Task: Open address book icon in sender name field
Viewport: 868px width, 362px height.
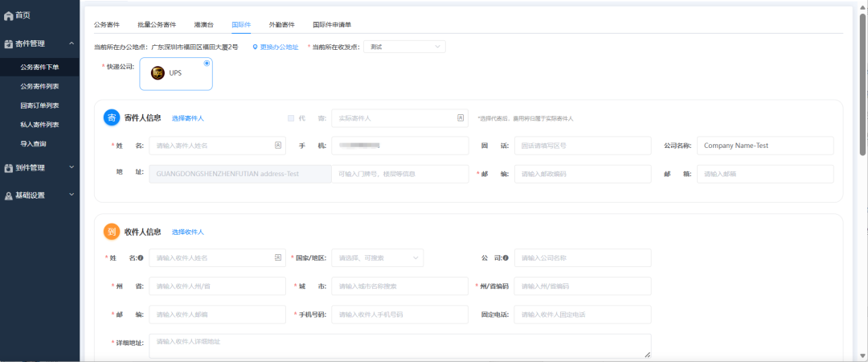Action: click(x=278, y=146)
